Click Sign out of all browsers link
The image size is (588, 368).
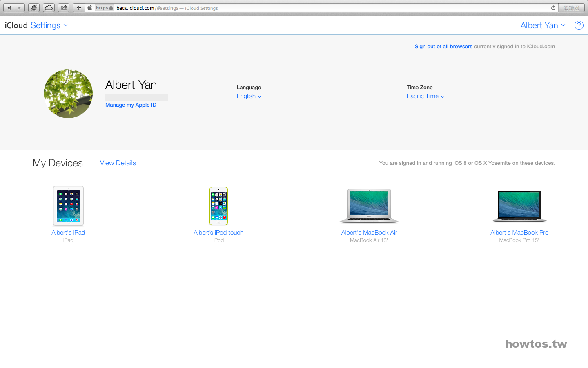pos(443,47)
